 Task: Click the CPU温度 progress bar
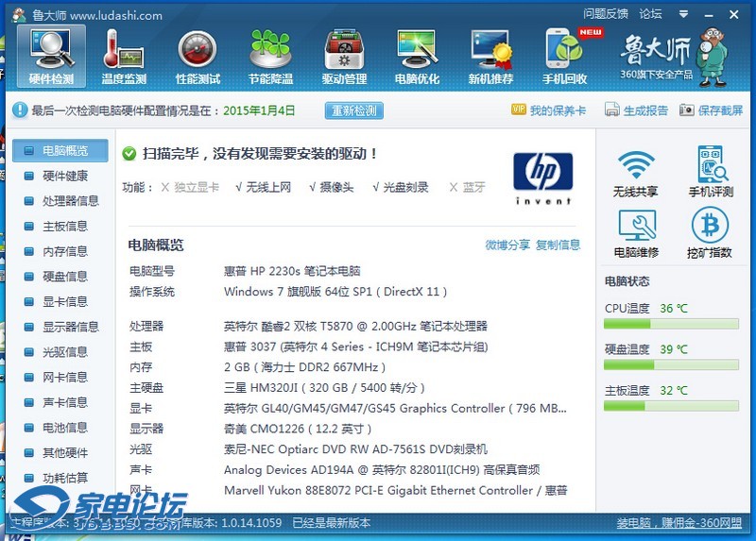click(671, 324)
